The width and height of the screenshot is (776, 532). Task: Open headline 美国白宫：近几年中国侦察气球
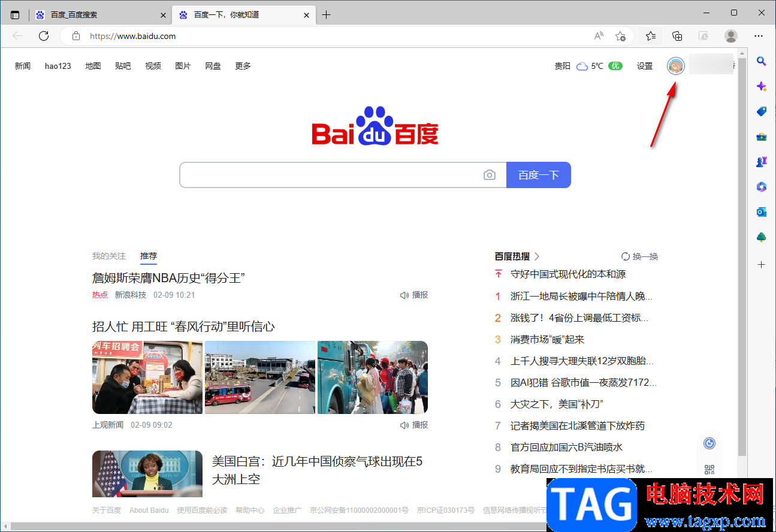[x=318, y=470]
